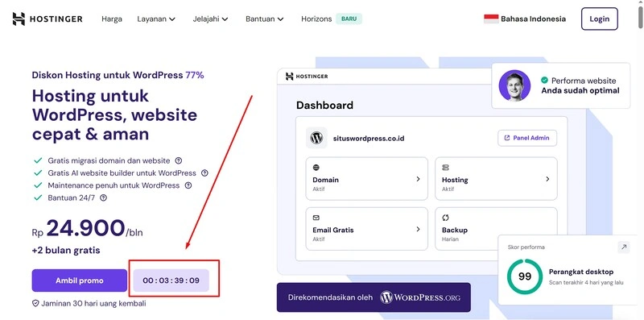644x320 pixels.
Task: Click Gratis AI website builder text
Action: [122, 173]
